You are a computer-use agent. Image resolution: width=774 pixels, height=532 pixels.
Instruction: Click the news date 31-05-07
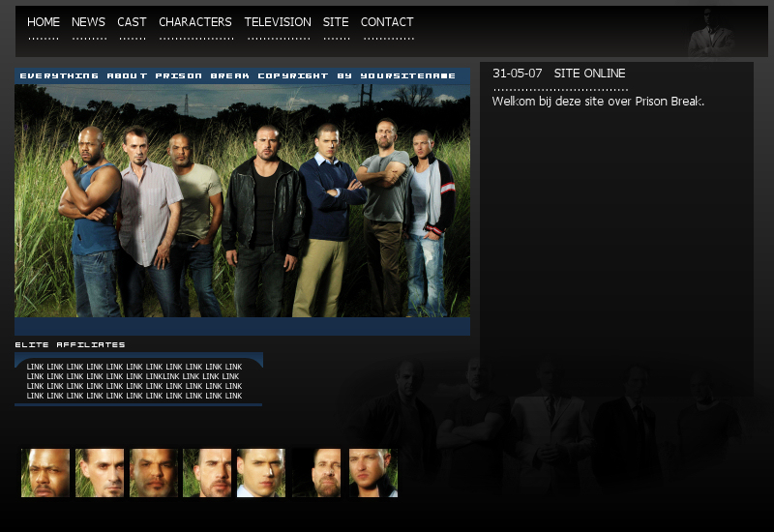coord(518,74)
